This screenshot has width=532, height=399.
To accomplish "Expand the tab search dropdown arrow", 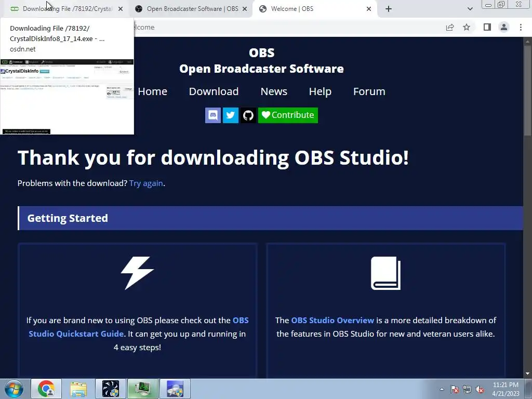I will tap(470, 9).
